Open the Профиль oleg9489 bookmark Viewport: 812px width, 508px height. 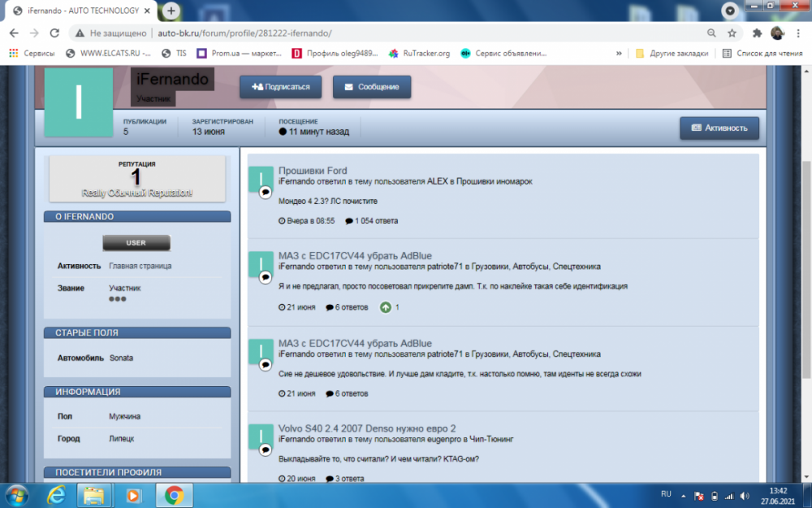click(x=335, y=54)
